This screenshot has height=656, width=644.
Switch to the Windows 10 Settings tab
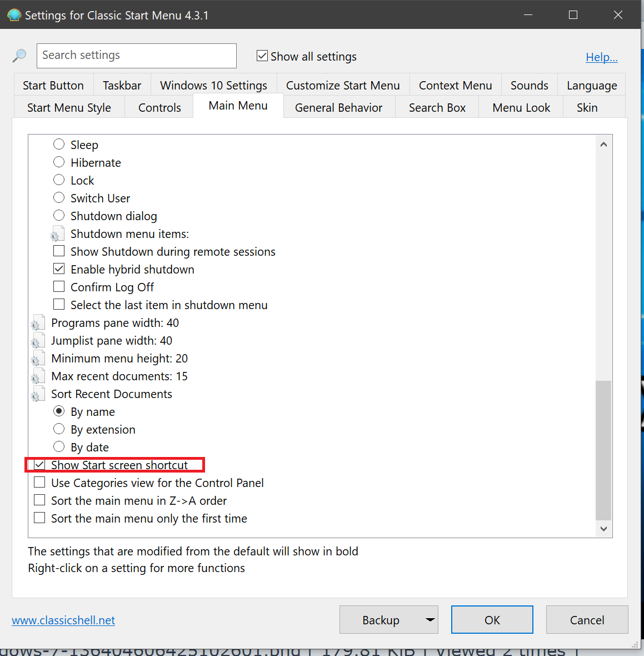(x=213, y=86)
